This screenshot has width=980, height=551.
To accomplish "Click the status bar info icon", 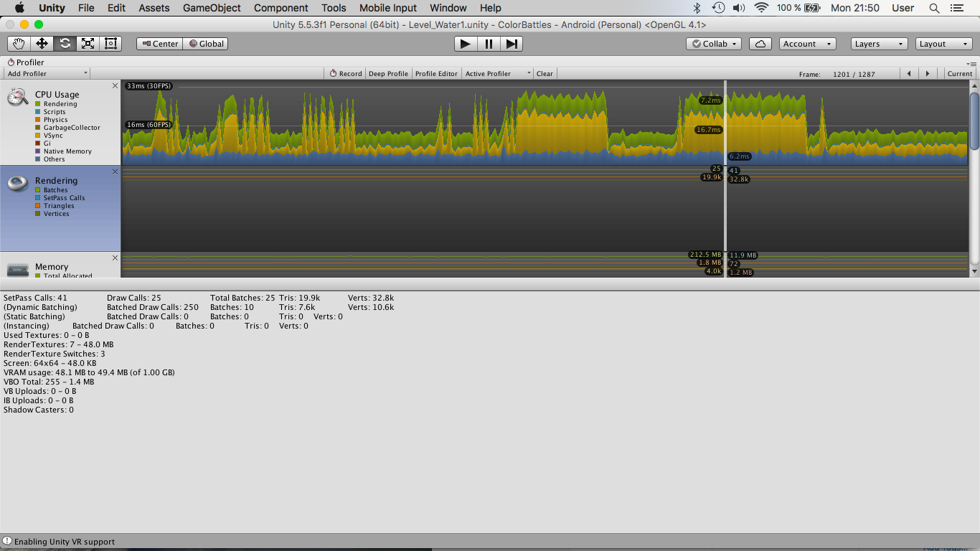I will [x=7, y=542].
